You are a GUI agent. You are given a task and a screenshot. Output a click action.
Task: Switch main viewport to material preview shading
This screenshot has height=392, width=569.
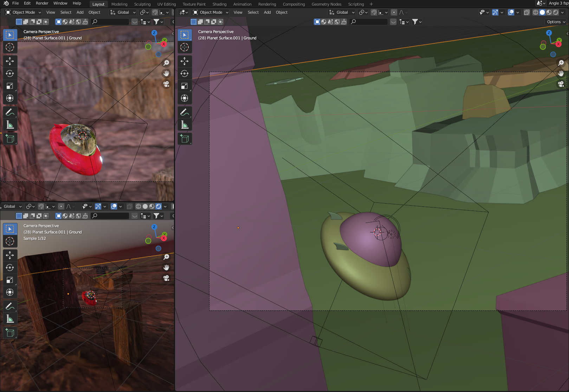point(549,12)
